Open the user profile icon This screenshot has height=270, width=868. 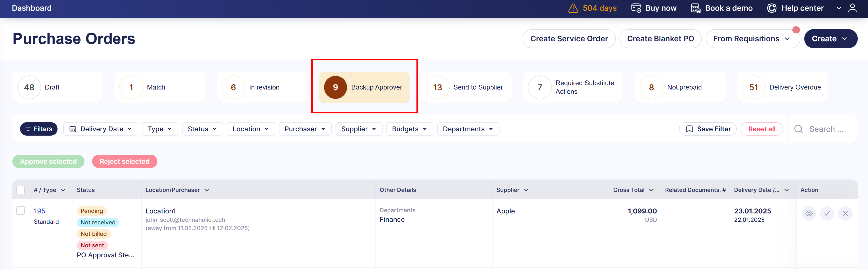tap(852, 8)
